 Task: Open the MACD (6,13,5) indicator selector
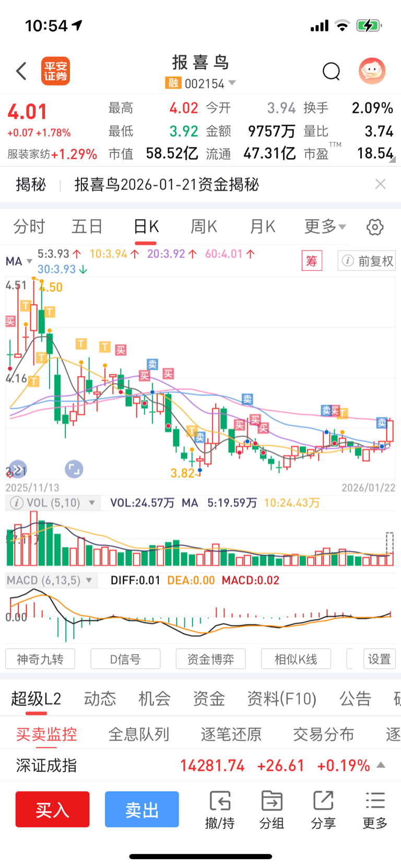coord(51,580)
